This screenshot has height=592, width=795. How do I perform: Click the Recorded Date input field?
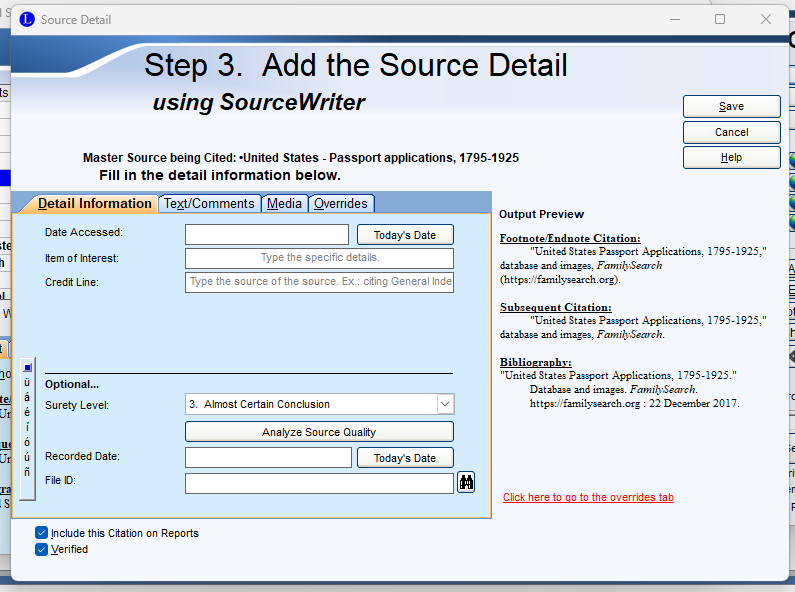pos(268,458)
